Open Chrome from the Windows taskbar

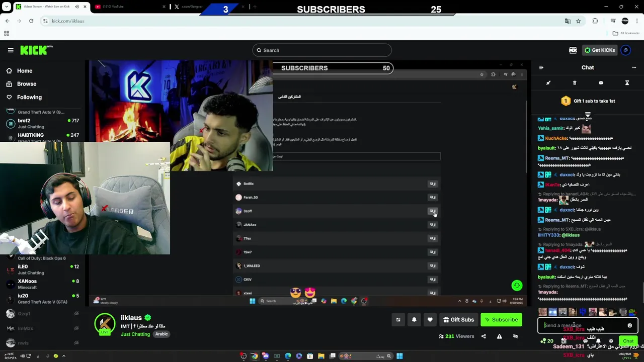(x=255, y=356)
